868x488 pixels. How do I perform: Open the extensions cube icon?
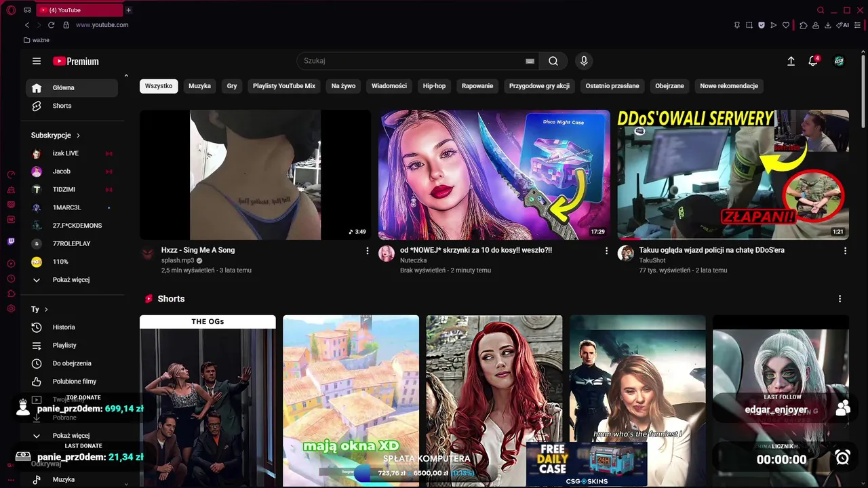[x=804, y=25]
